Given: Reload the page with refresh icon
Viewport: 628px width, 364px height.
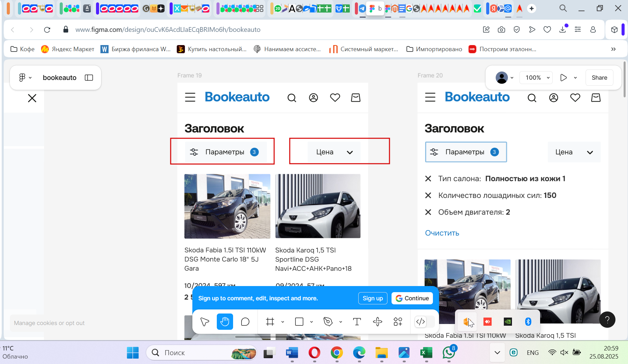Looking at the screenshot, I should click(x=47, y=30).
